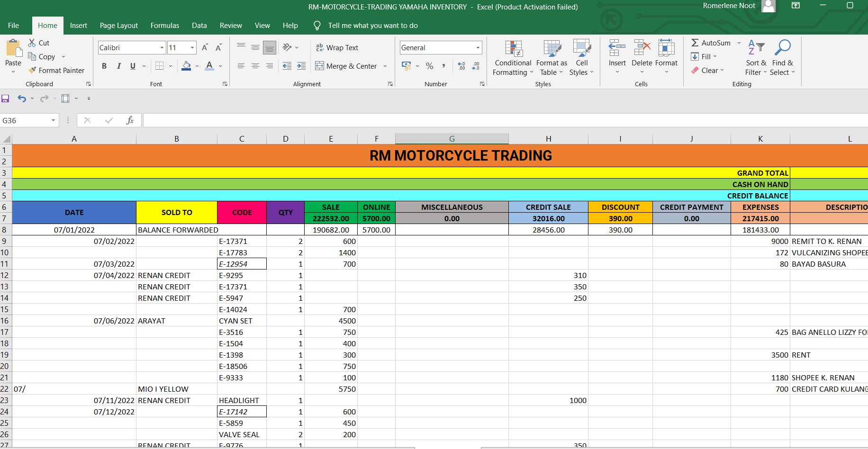This screenshot has width=868, height=449.
Task: Apply fill color with the paint bucket
Action: coord(187,66)
